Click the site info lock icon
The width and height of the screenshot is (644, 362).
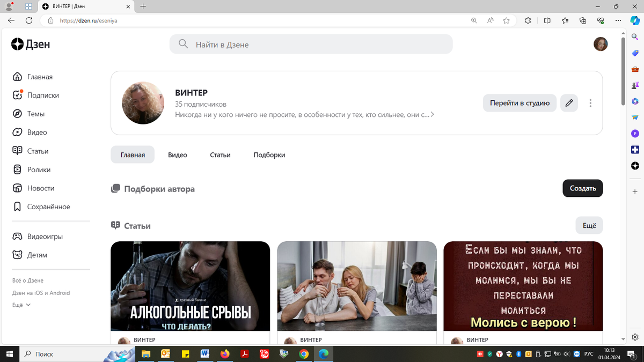coord(51,20)
